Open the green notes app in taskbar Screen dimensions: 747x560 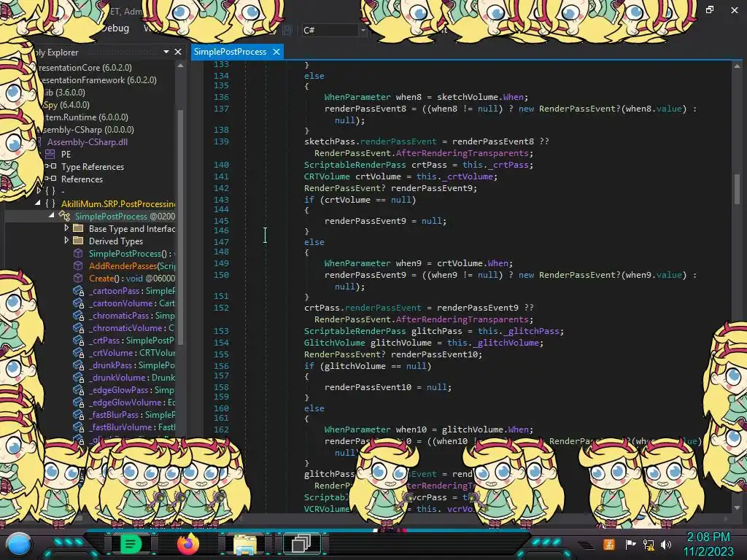131,544
